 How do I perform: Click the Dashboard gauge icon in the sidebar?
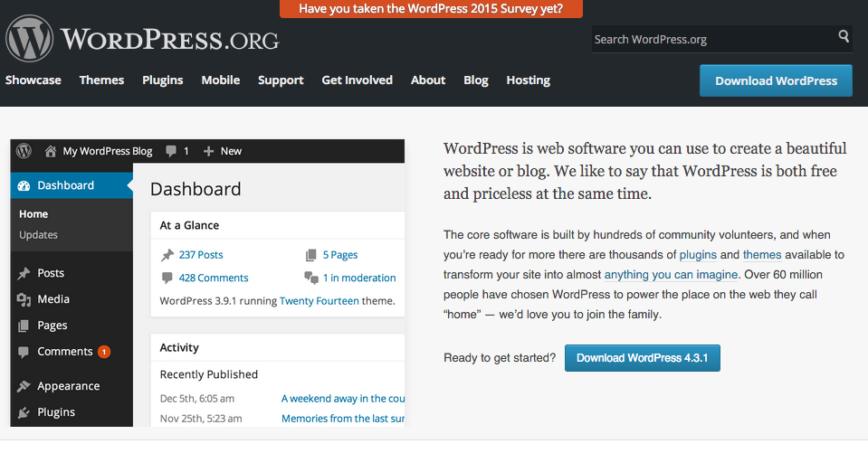(x=24, y=186)
